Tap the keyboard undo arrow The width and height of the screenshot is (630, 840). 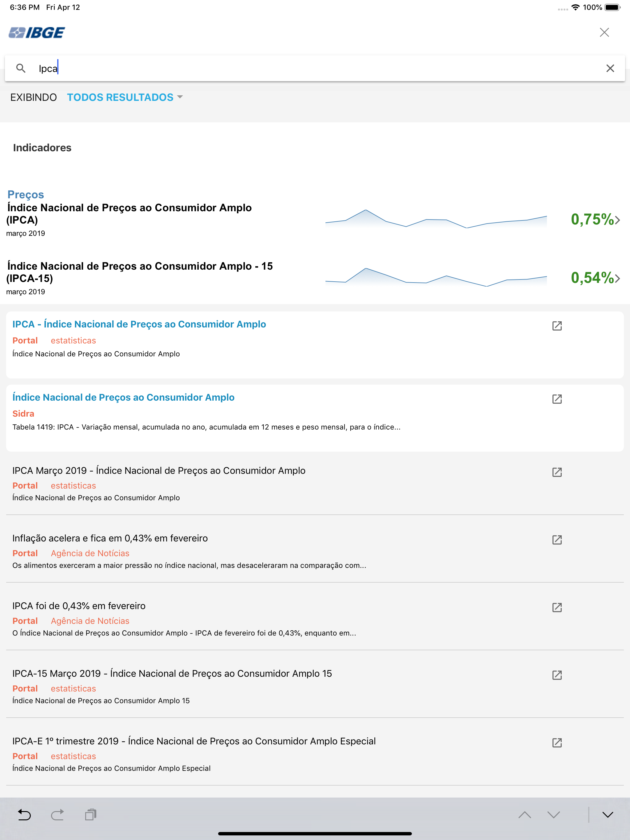tap(24, 814)
